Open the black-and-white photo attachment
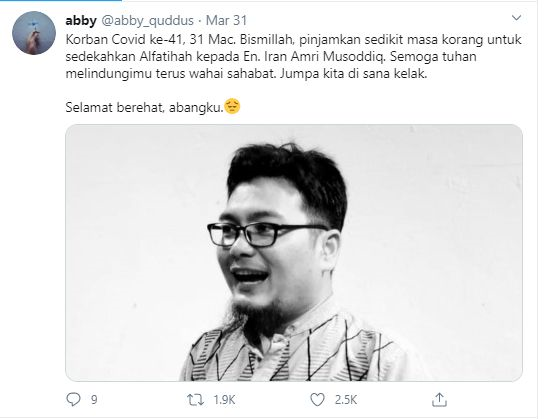Viewport: 549px width, 419px height. 294,253
